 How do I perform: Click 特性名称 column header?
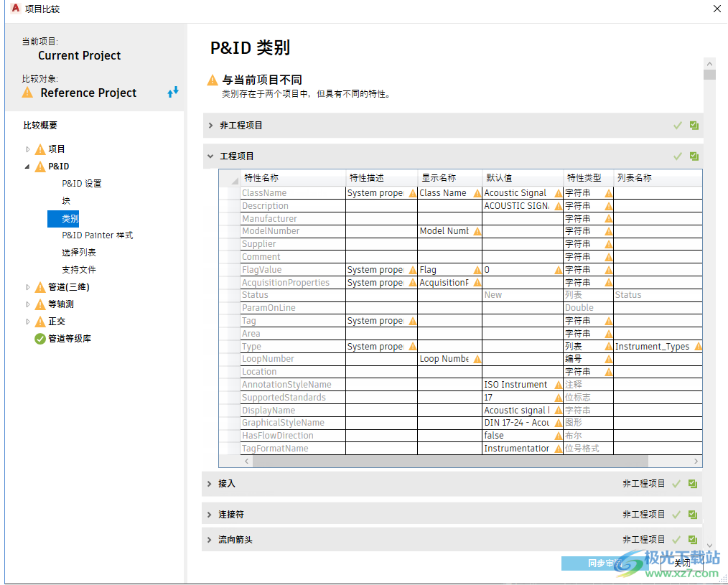[x=293, y=178]
